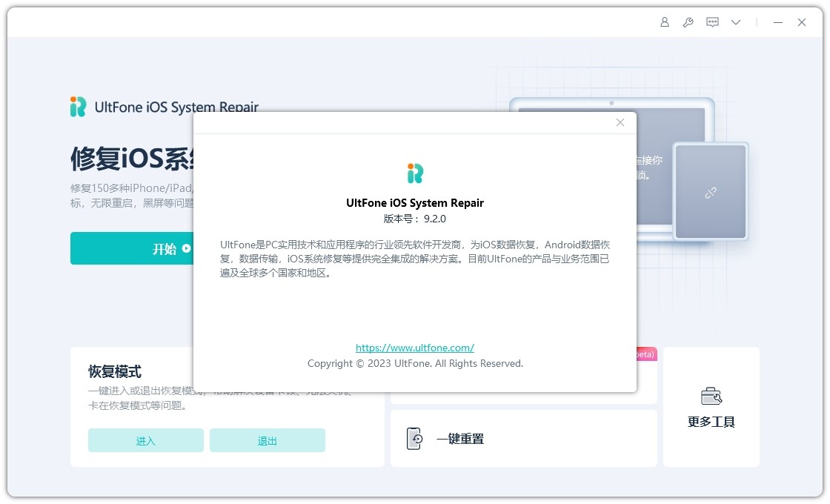This screenshot has width=830, height=504.
Task: Click 进入 to enter recovery mode
Action: (145, 440)
